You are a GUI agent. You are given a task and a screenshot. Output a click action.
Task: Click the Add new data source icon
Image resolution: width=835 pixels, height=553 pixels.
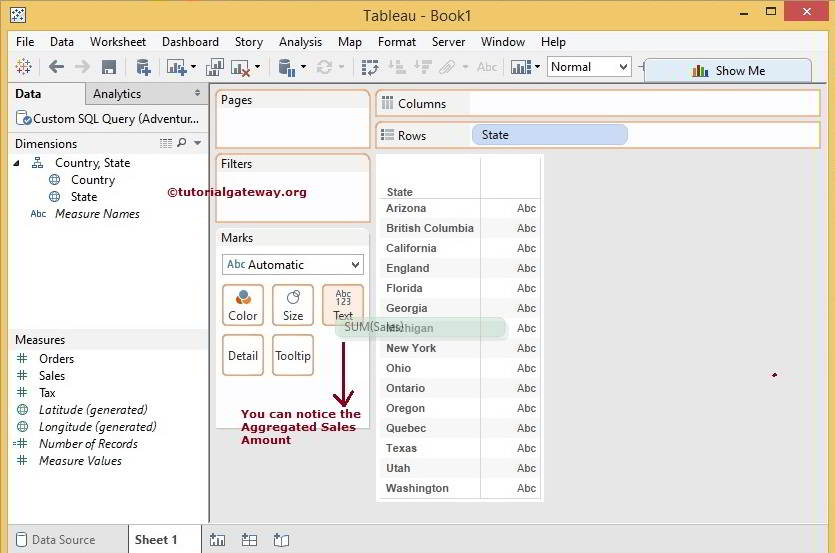[x=143, y=67]
